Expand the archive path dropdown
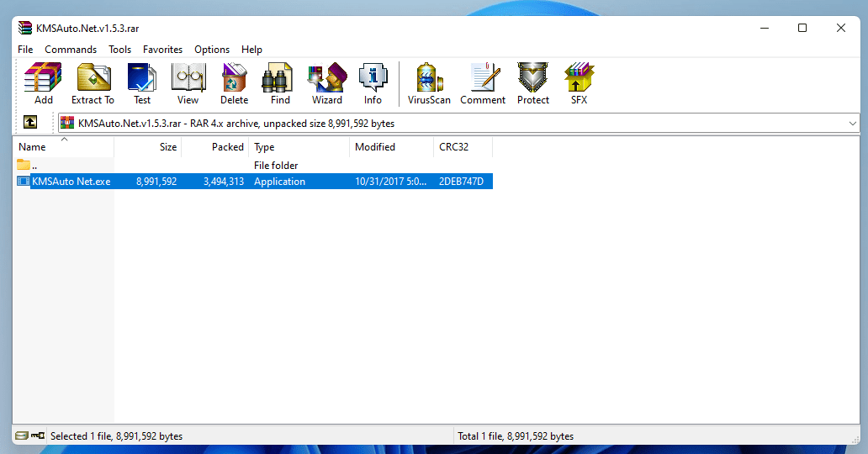 (853, 123)
